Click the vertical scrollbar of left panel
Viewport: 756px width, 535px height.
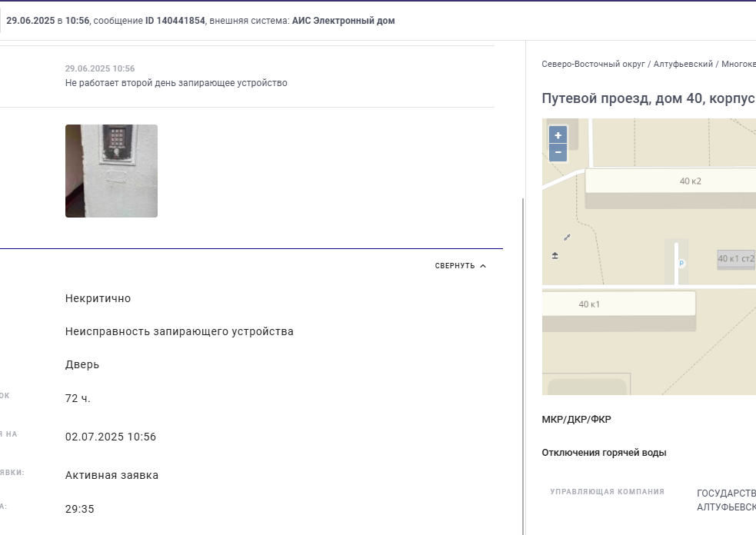(523, 367)
